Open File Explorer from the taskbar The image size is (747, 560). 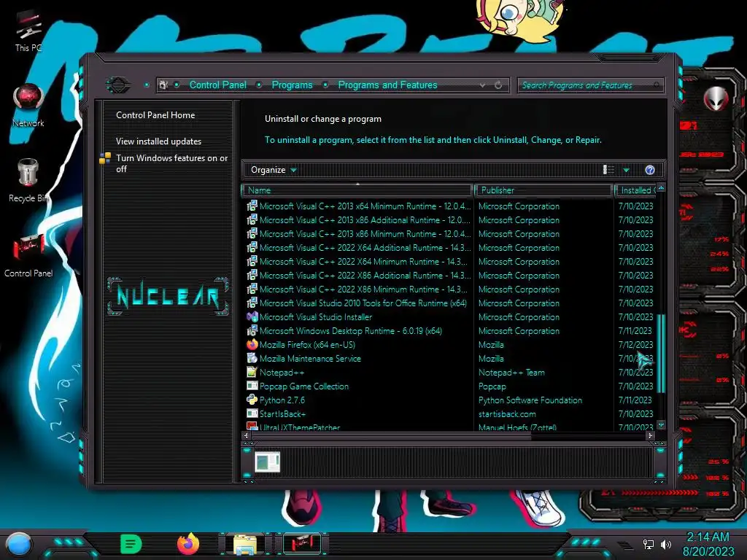point(245,544)
